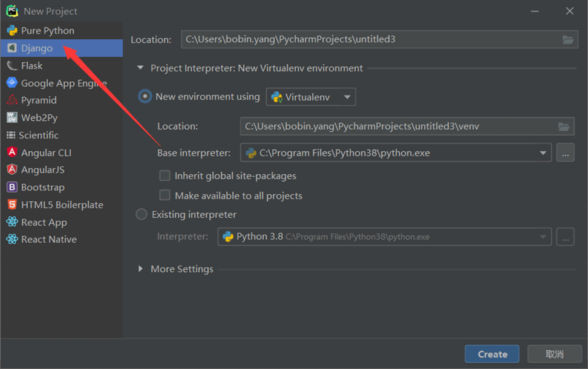This screenshot has width=588, height=369.
Task: Select the Flask project type icon
Action: [12, 66]
